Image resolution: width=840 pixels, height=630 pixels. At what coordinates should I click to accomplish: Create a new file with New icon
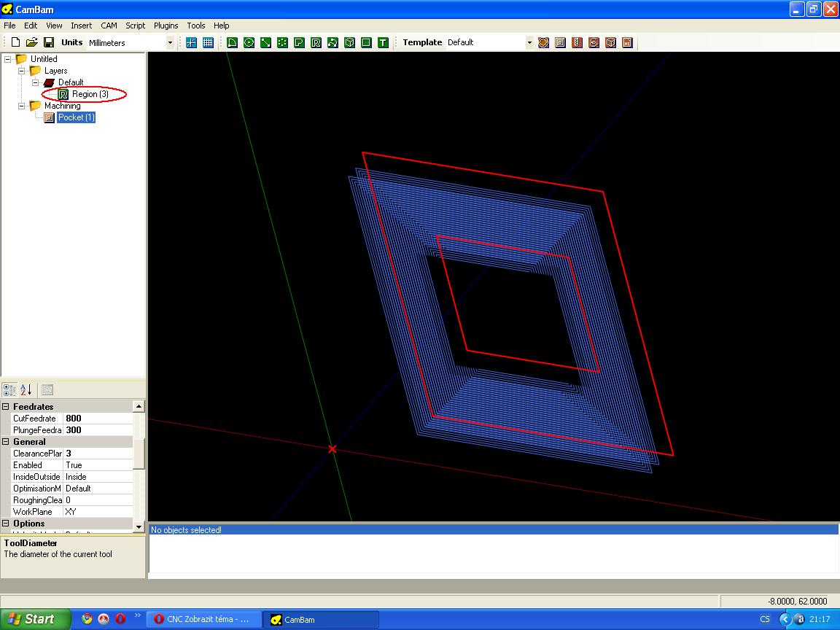pos(15,42)
